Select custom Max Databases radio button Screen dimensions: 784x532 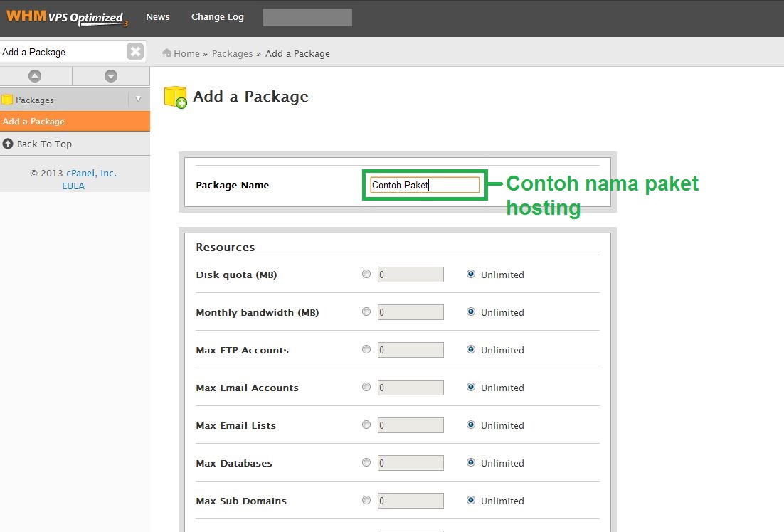pos(366,462)
